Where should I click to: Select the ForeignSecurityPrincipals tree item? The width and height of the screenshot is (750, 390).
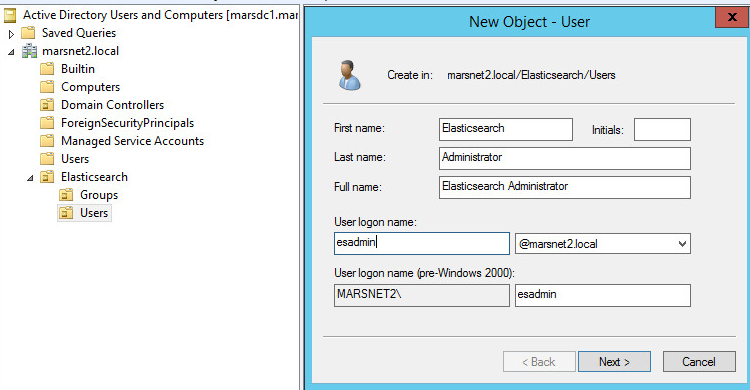pyautogui.click(x=127, y=123)
